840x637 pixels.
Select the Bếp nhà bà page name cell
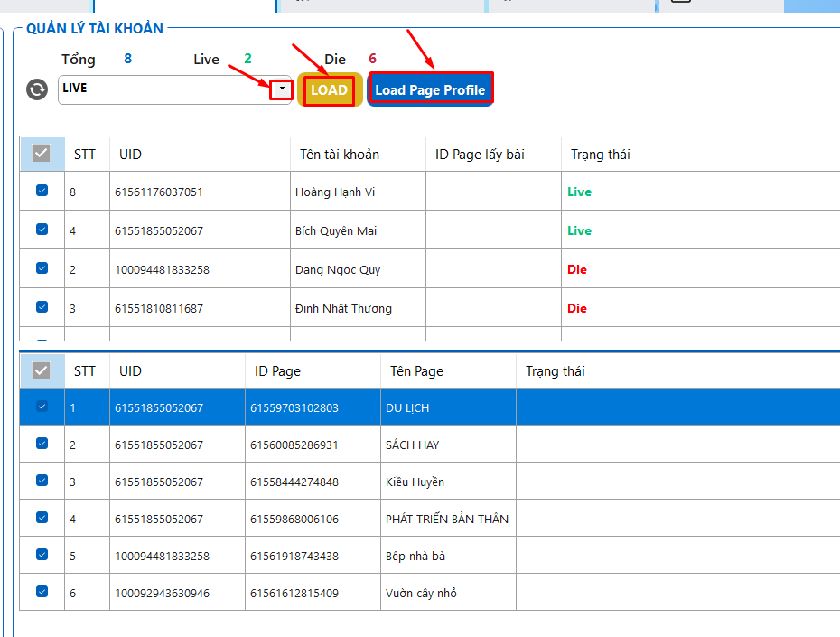click(x=448, y=555)
